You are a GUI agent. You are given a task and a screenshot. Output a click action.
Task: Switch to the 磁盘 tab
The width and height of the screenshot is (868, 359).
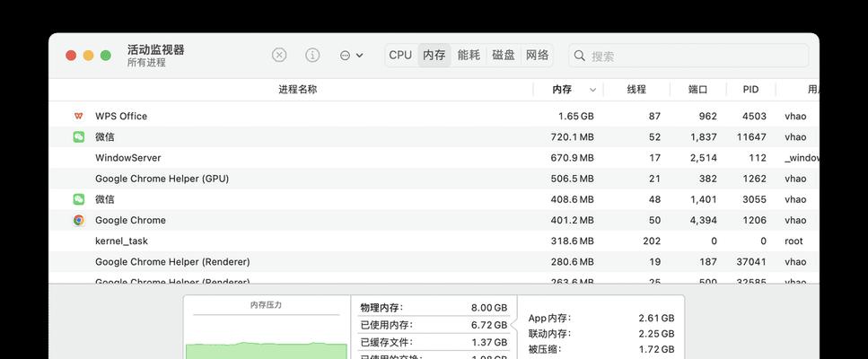pos(504,56)
